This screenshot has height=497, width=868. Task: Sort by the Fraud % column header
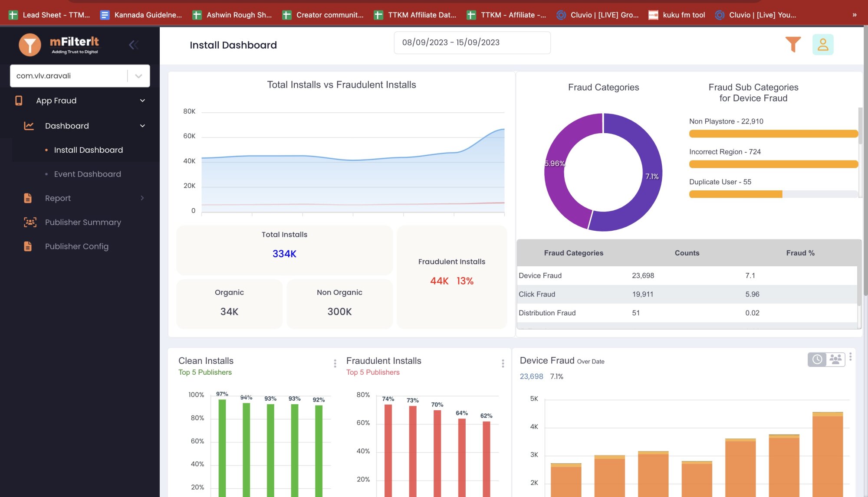800,253
